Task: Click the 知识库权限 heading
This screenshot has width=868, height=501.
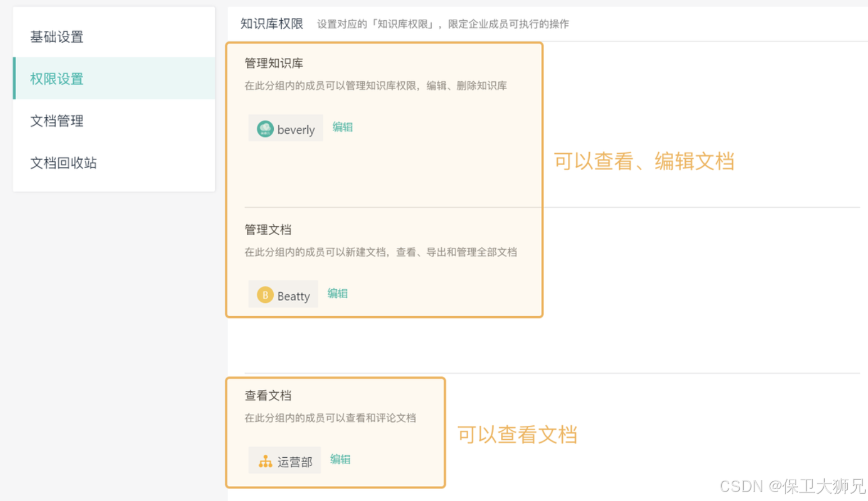Action: (272, 24)
